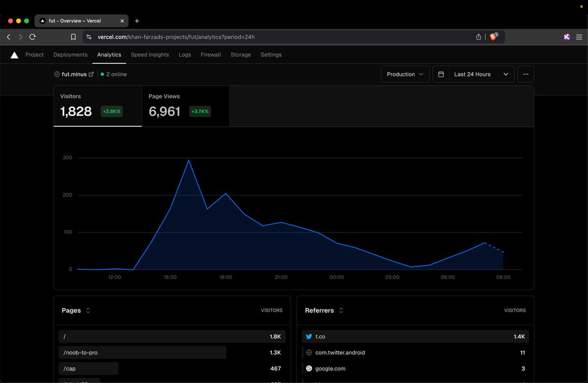Viewport: 588px width, 383px height.
Task: Click the Vercel triangle logo
Action: point(14,55)
